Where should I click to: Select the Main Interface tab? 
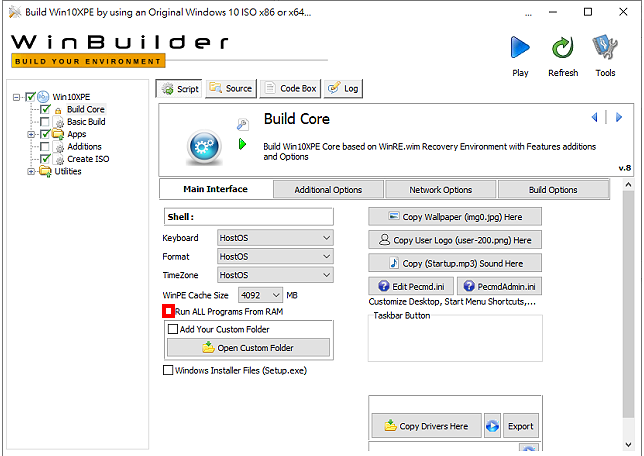click(x=216, y=189)
